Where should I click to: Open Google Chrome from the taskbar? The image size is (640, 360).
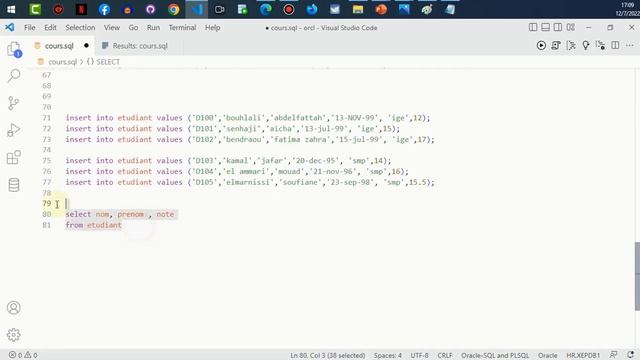pyautogui.click(x=173, y=9)
